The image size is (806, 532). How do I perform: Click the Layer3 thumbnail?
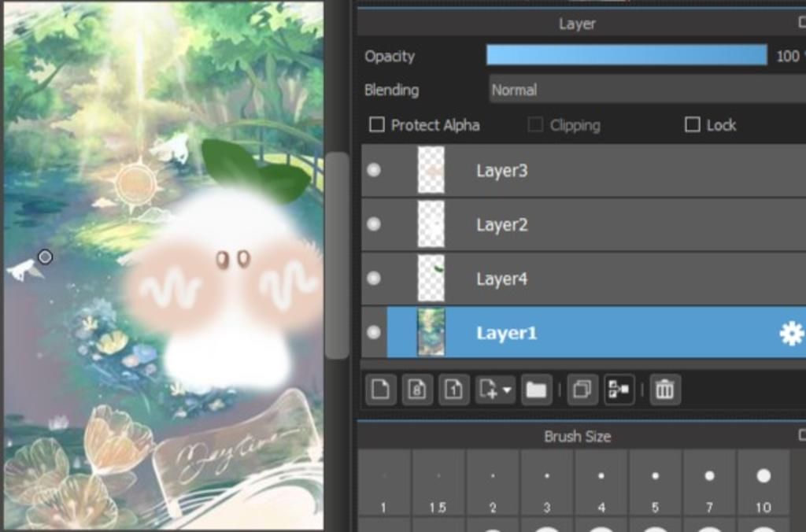pos(431,170)
